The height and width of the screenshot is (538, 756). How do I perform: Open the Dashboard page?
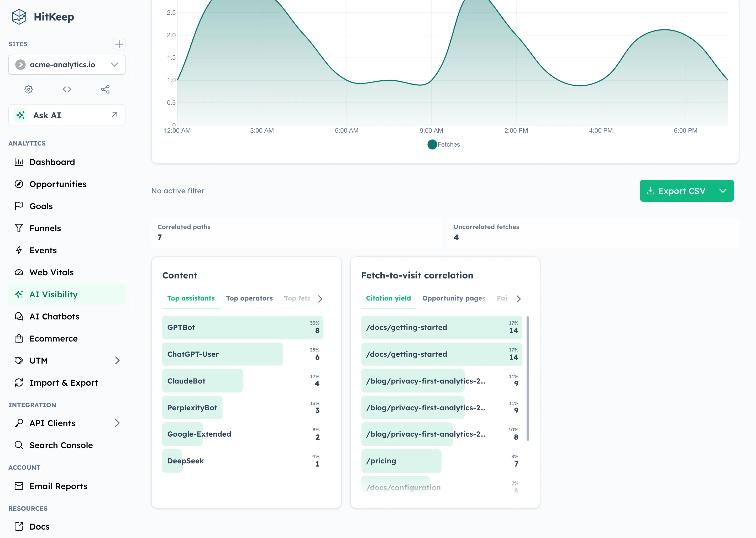(x=67, y=162)
